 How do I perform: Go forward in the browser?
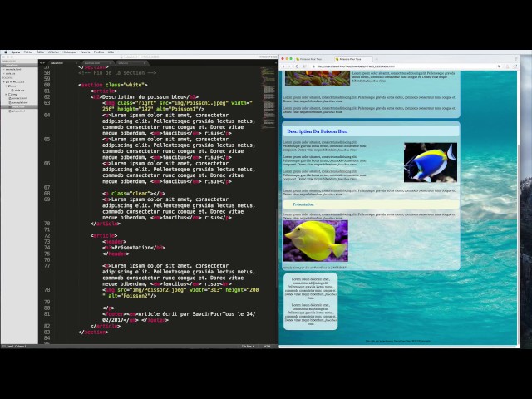pos(289,66)
